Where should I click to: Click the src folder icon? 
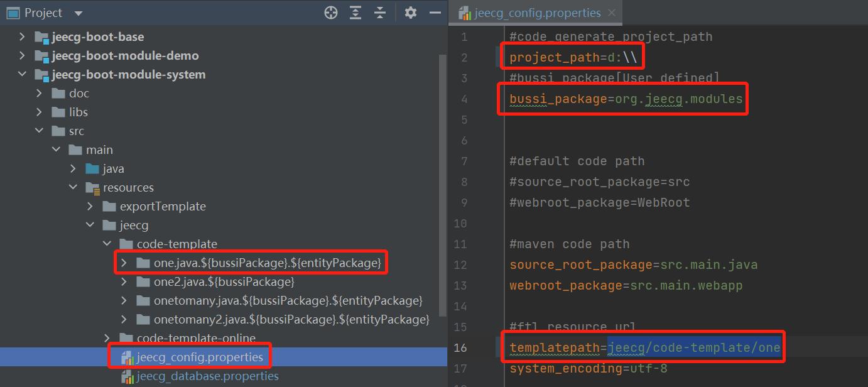(58, 131)
